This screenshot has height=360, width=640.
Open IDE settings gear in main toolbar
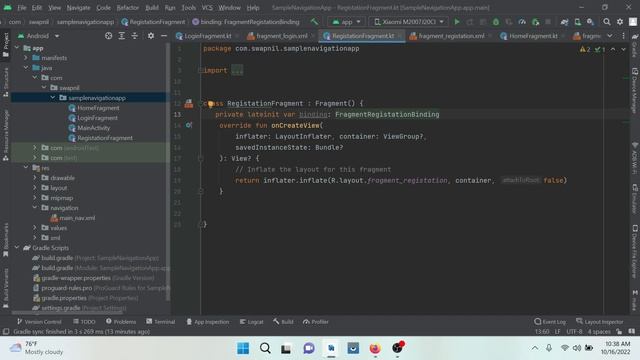[x=620, y=22]
